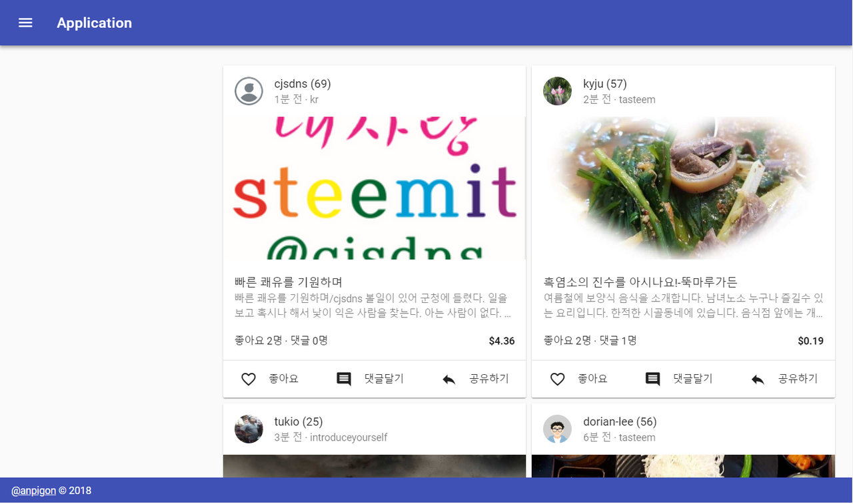Open the @anpigon footer link
The width and height of the screenshot is (853, 504).
point(33,491)
